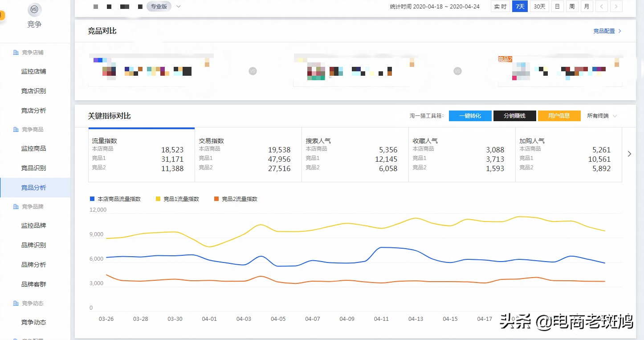Select 竞品分析 in the sidebar
This screenshot has height=340, width=644.
[35, 188]
